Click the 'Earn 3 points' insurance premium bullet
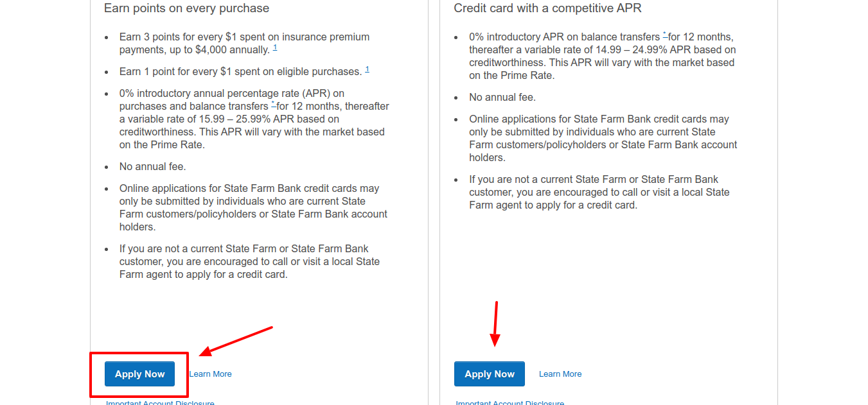This screenshot has height=405, width=868. (x=245, y=44)
